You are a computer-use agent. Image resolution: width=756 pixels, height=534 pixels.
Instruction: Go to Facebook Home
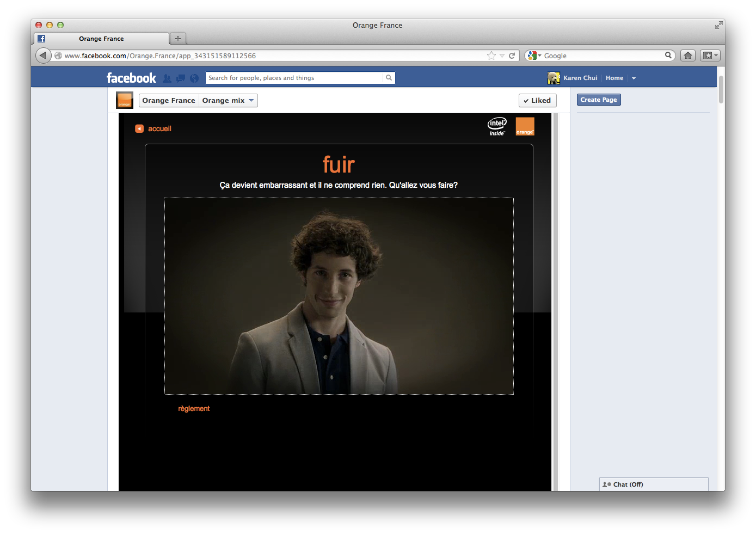pos(614,78)
